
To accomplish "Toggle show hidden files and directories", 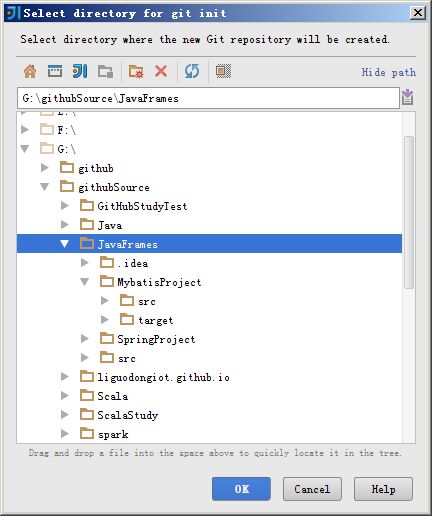I will [223, 71].
